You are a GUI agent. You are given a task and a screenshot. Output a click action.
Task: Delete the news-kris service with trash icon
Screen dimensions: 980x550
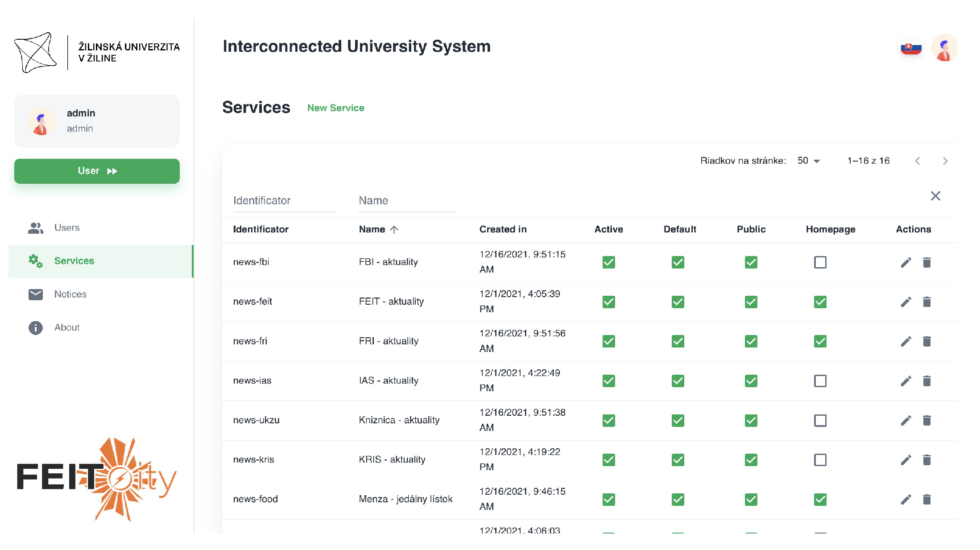[926, 460]
